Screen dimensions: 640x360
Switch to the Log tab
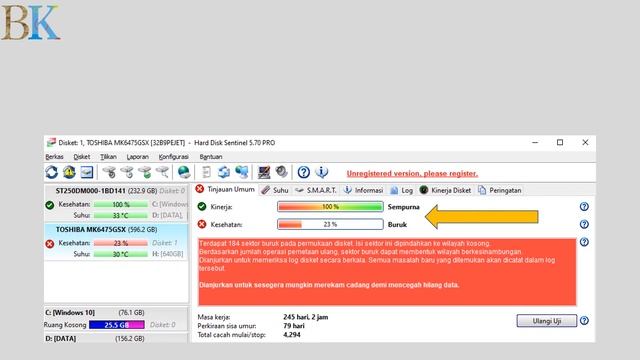pos(402,190)
